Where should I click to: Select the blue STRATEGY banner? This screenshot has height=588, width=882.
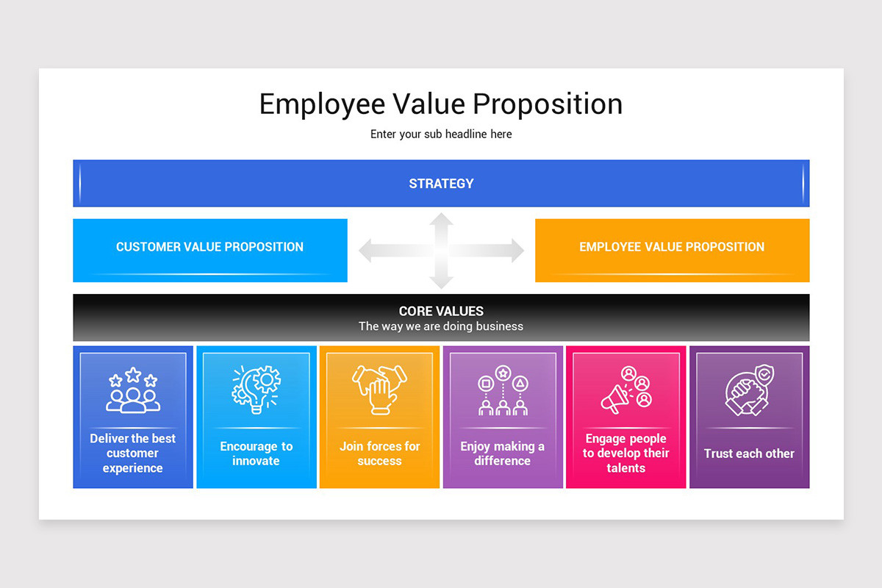click(441, 183)
